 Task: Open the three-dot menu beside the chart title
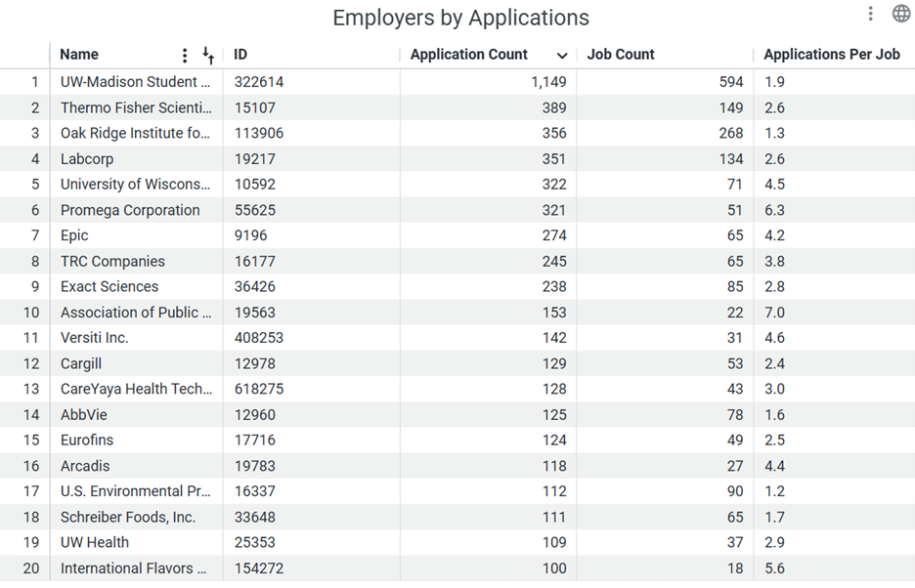[870, 14]
